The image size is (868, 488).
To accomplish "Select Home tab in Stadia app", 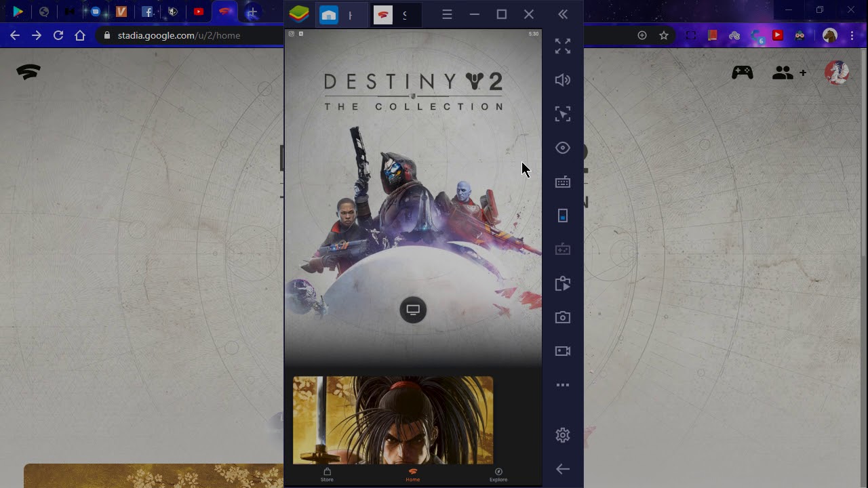I will pyautogui.click(x=413, y=474).
